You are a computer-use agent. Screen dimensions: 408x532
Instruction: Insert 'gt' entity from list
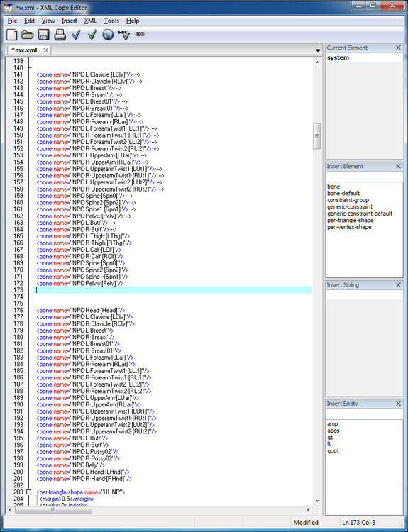330,438
